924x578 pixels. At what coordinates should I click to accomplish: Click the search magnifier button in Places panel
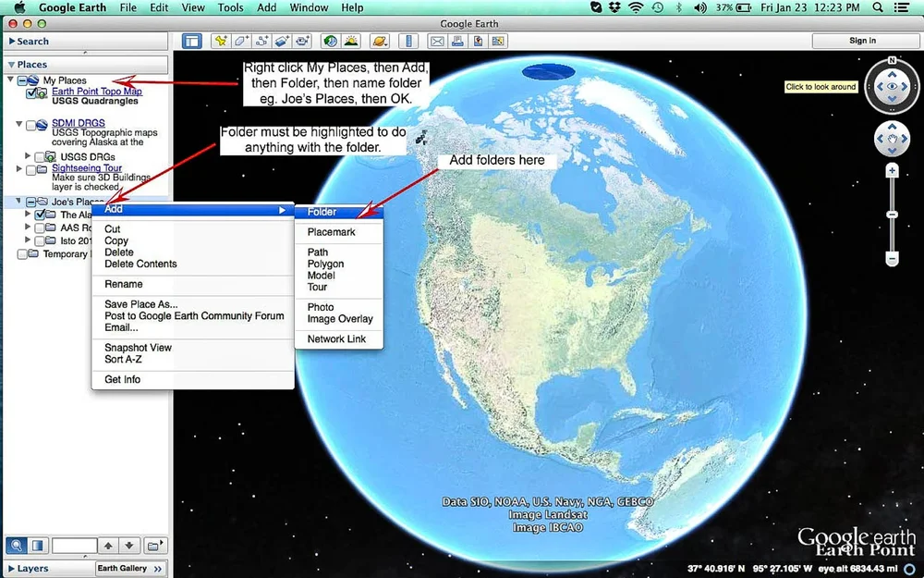(x=16, y=546)
